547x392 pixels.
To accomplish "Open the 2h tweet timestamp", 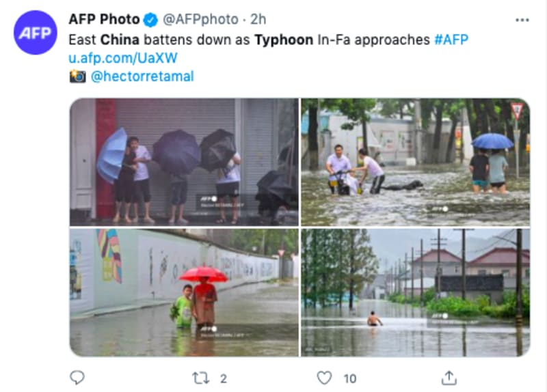I will click(x=259, y=20).
